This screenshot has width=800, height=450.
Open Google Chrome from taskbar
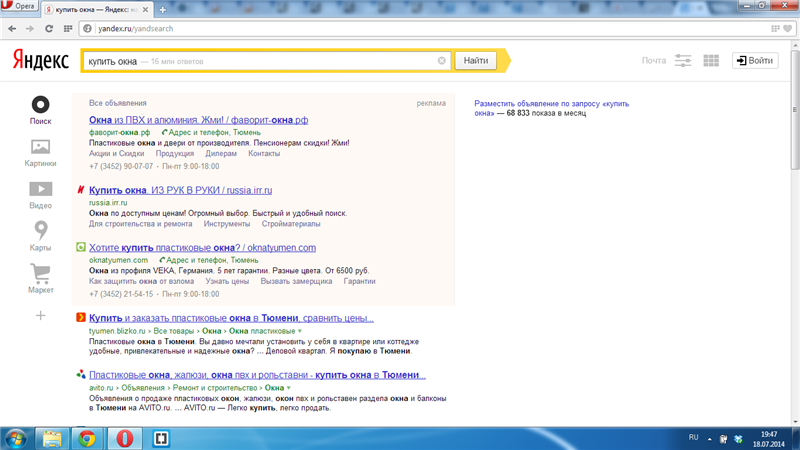pos(87,439)
